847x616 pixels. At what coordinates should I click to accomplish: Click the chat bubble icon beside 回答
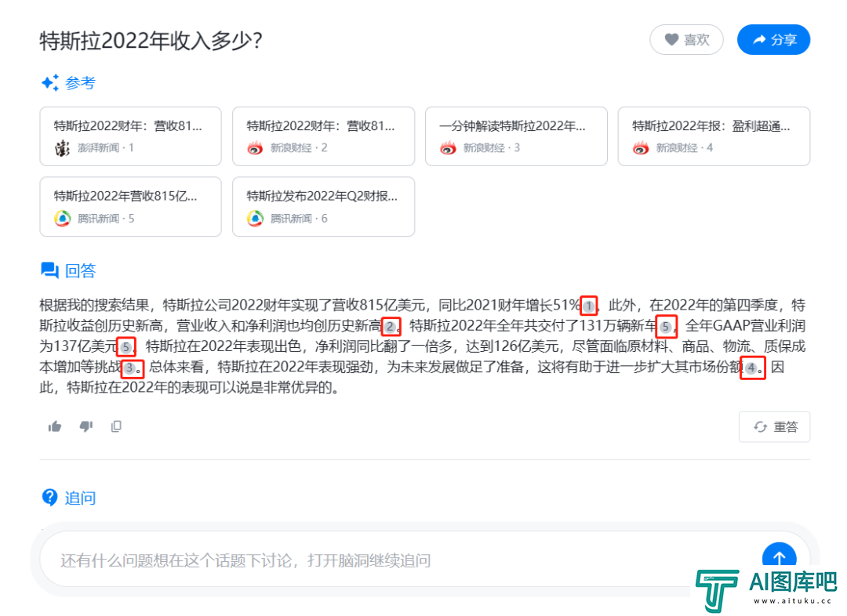pos(49,270)
